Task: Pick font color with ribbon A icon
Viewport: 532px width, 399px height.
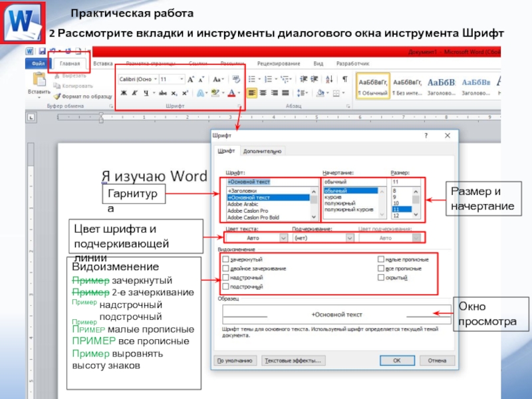Action: pyautogui.click(x=232, y=93)
